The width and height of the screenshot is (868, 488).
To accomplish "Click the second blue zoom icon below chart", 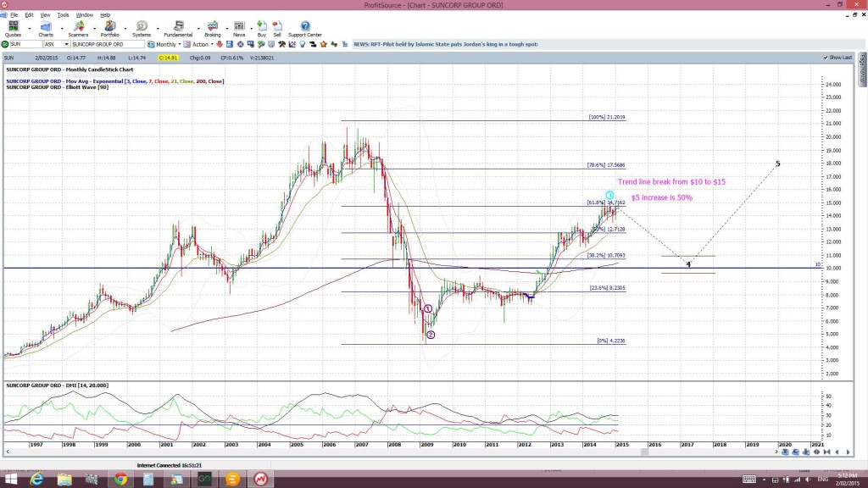I will coord(795,452).
